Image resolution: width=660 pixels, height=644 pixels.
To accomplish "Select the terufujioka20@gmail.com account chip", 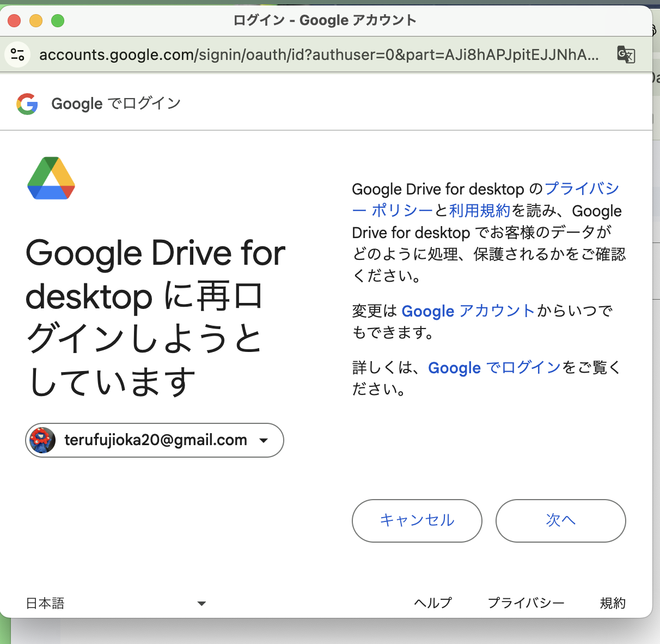I will coord(154,440).
